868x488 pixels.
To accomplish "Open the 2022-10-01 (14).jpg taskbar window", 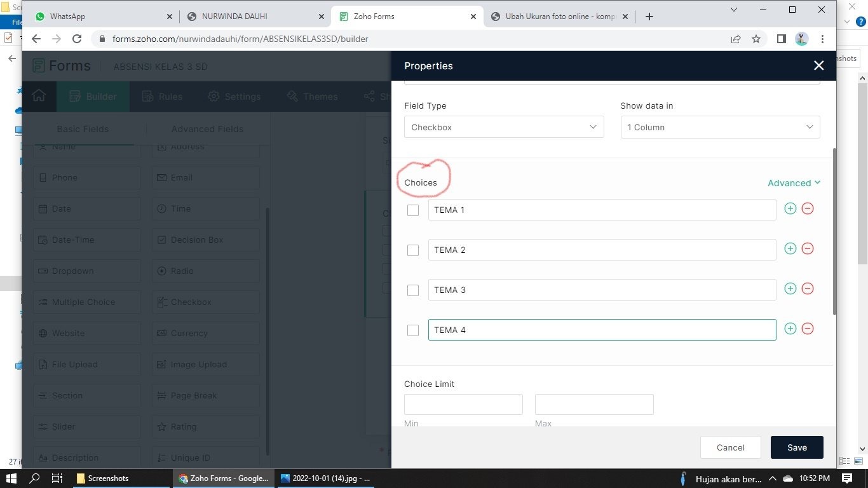I will [326, 478].
